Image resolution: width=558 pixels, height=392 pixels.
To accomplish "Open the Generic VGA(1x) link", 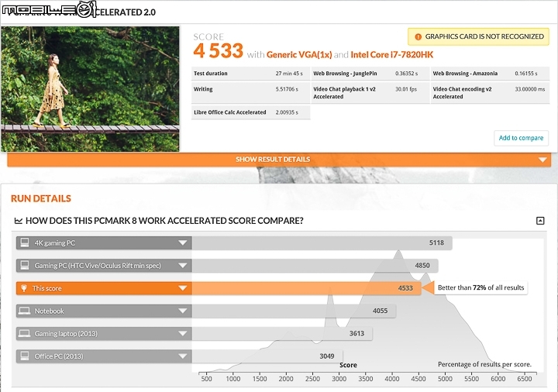I will [x=299, y=54].
